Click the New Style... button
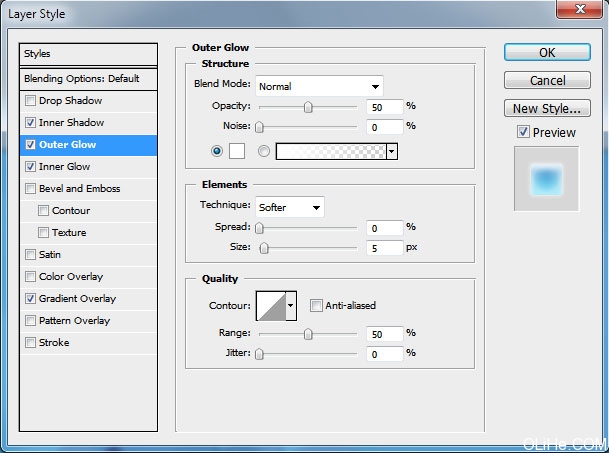 pyautogui.click(x=546, y=109)
